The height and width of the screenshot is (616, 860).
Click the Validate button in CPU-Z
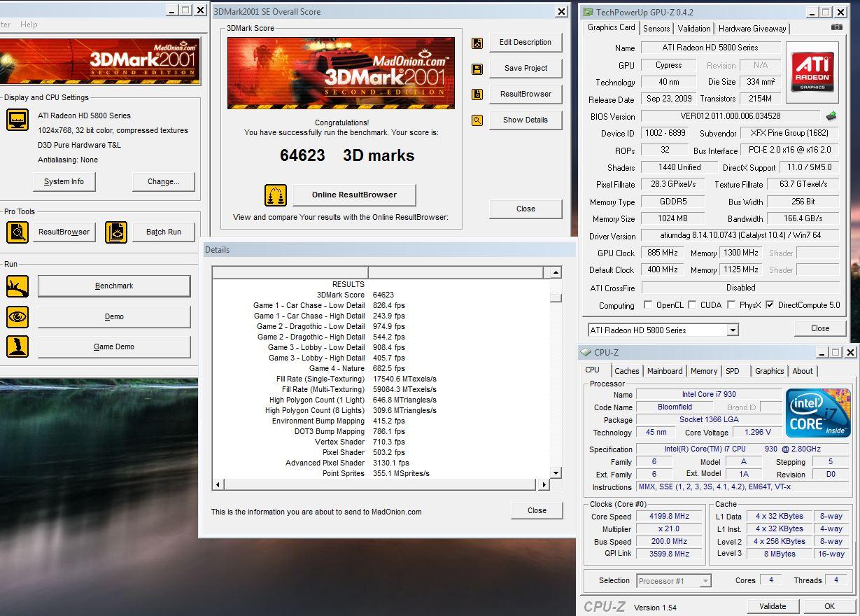[x=772, y=606]
